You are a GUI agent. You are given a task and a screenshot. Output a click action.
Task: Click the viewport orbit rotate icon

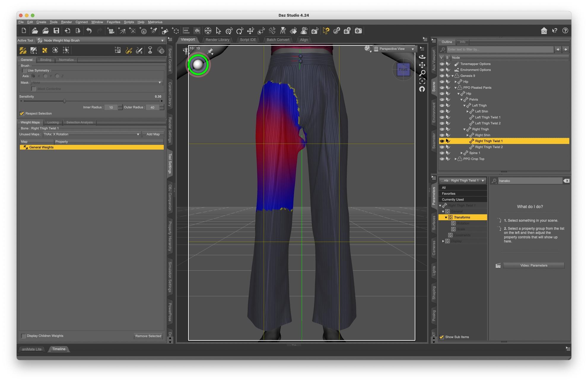click(x=422, y=57)
